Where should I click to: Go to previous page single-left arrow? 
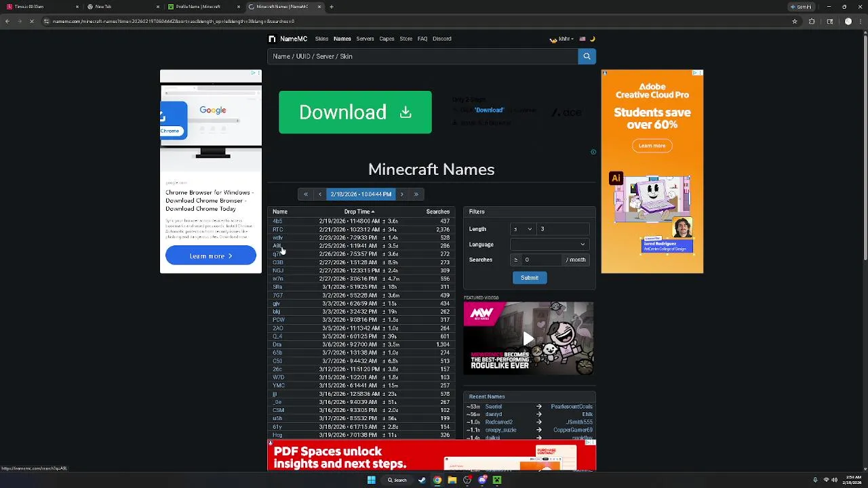tap(320, 194)
